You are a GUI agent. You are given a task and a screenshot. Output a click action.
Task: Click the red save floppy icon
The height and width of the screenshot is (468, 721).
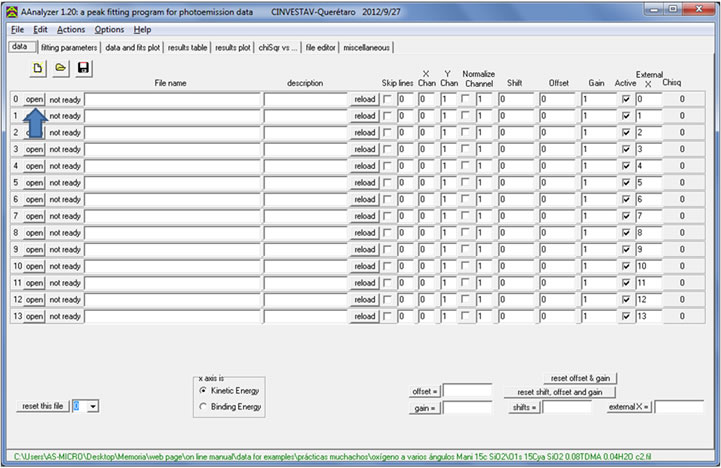point(84,67)
